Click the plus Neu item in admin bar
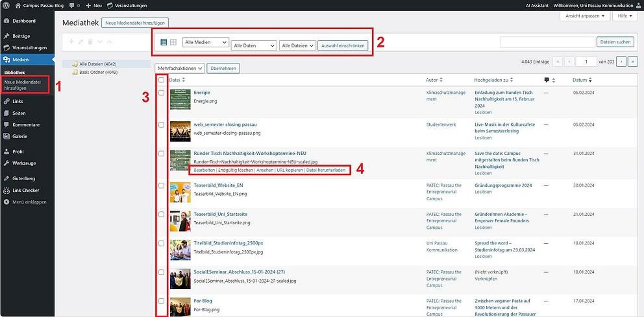The image size is (644, 317). pos(94,6)
